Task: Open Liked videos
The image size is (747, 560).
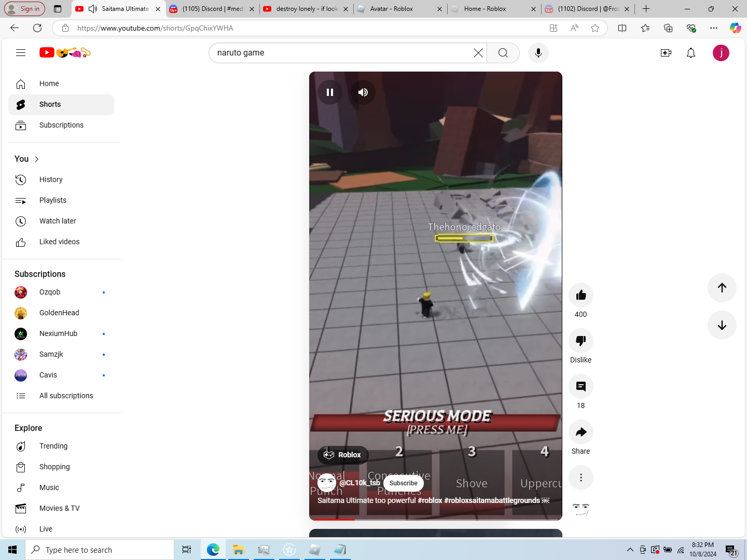Action: [x=61, y=242]
